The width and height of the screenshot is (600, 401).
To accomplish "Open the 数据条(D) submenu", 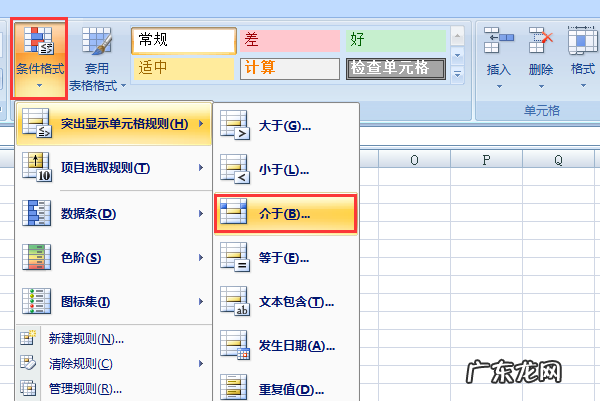I will click(112, 213).
